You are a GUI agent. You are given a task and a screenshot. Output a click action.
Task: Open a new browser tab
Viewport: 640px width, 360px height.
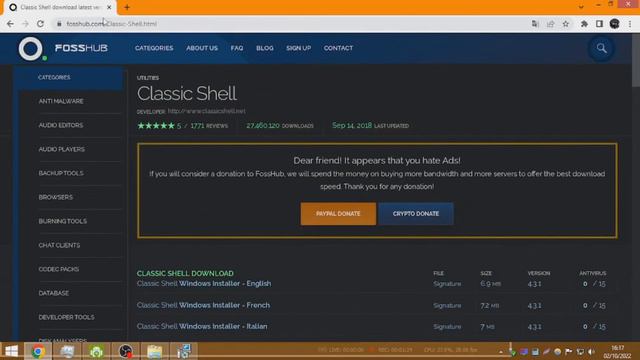127,7
